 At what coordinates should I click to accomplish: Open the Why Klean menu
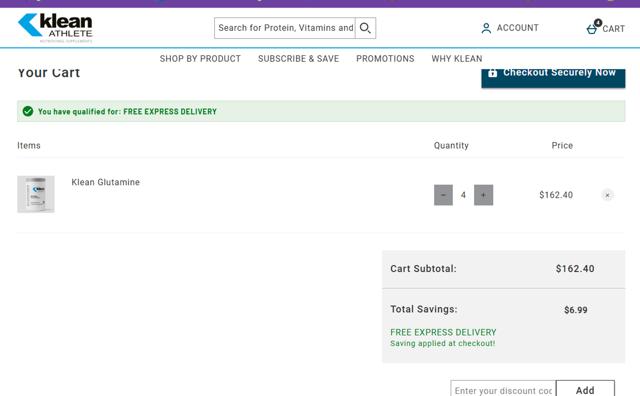tap(457, 59)
